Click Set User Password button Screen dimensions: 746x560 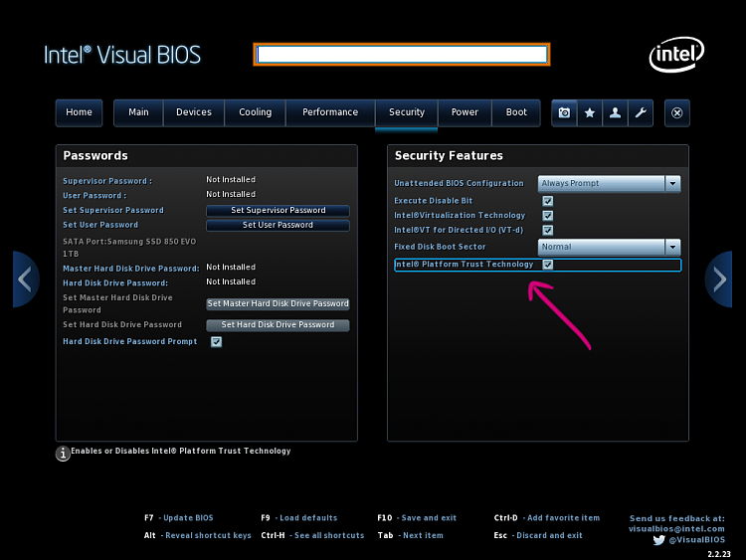coord(278,225)
